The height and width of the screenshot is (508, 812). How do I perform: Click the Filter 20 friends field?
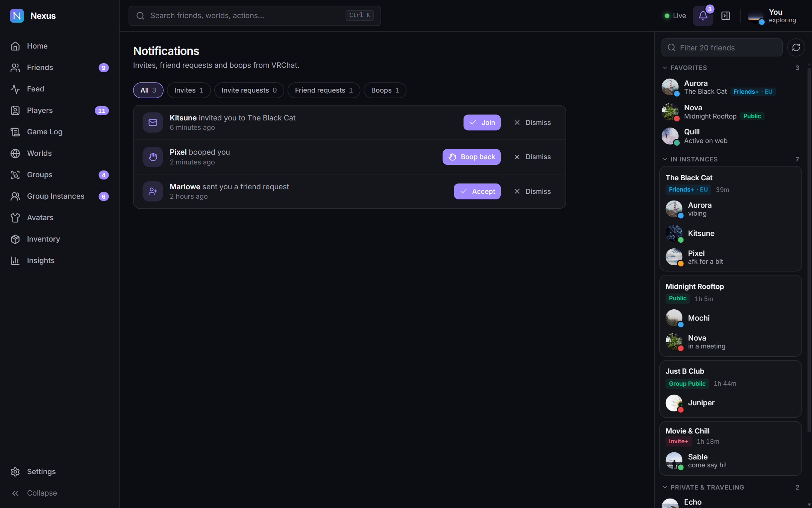[x=722, y=47]
